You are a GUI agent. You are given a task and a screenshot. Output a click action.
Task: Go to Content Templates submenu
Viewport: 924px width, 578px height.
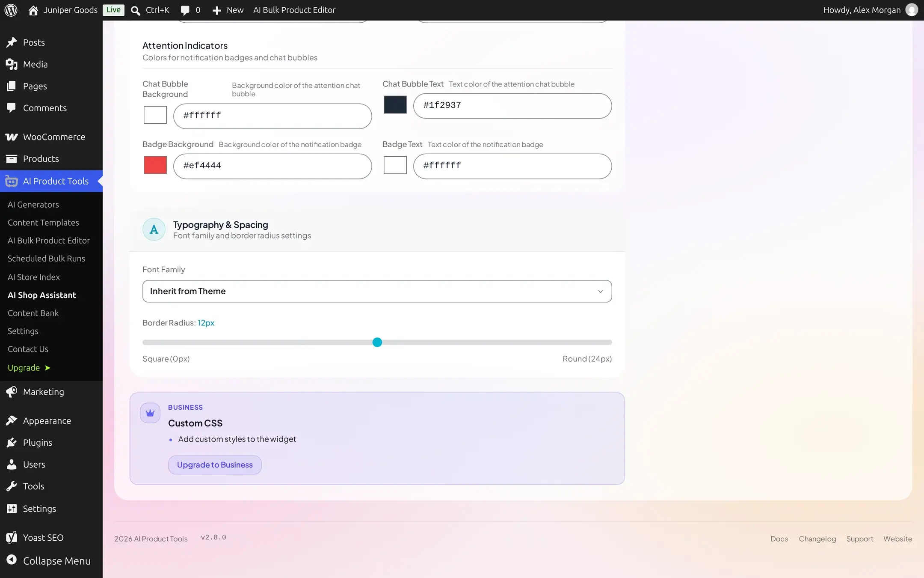point(43,223)
